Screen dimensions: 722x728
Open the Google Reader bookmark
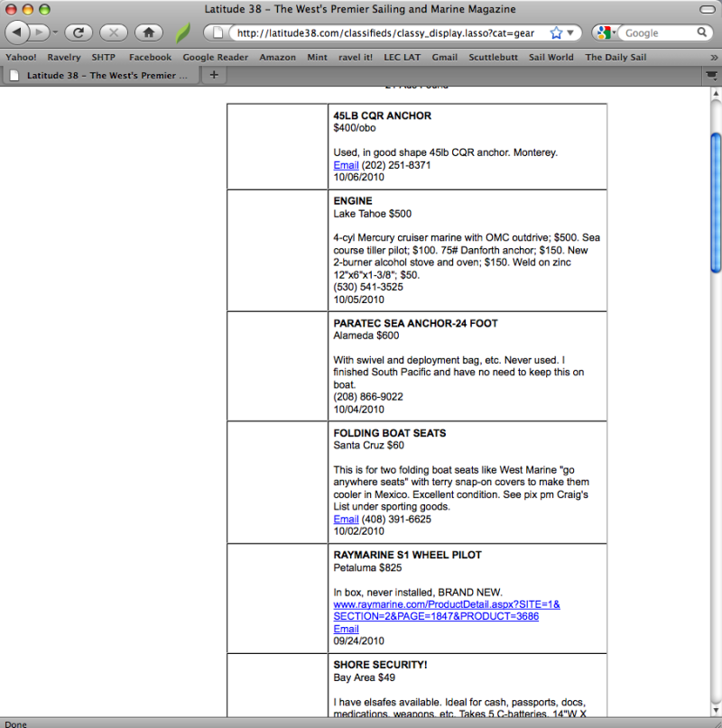click(215, 57)
